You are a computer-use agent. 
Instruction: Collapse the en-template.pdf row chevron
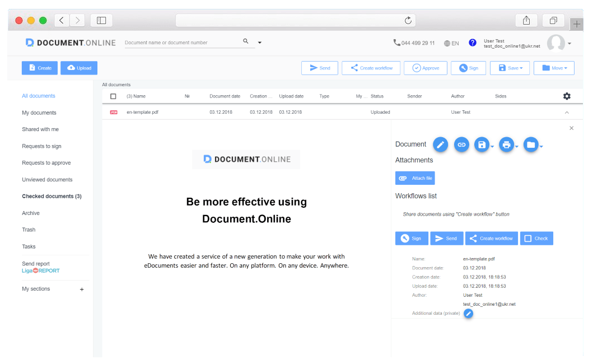point(567,113)
